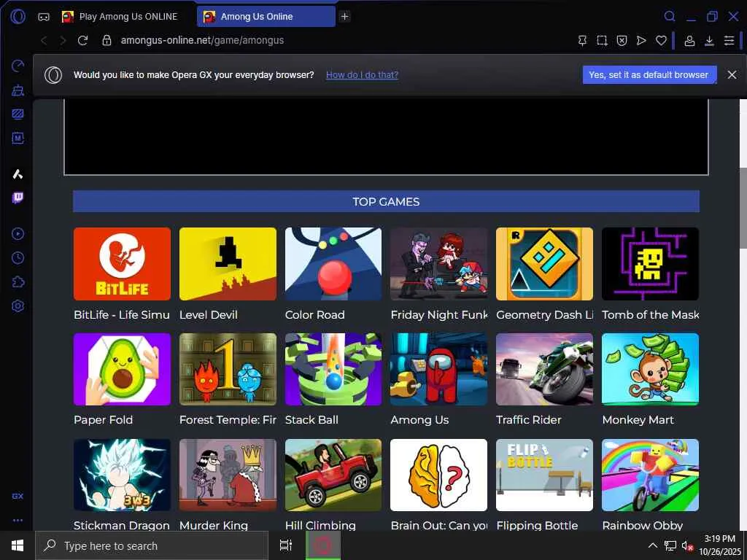Open the Tomb of the Mask thumbnail
Viewport: 747px width, 560px height.
(x=650, y=264)
